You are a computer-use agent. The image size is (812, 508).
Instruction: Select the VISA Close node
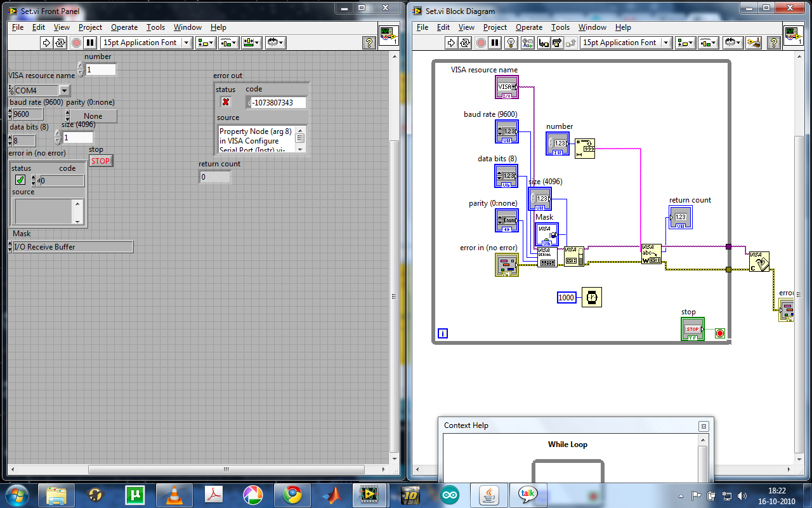(759, 261)
